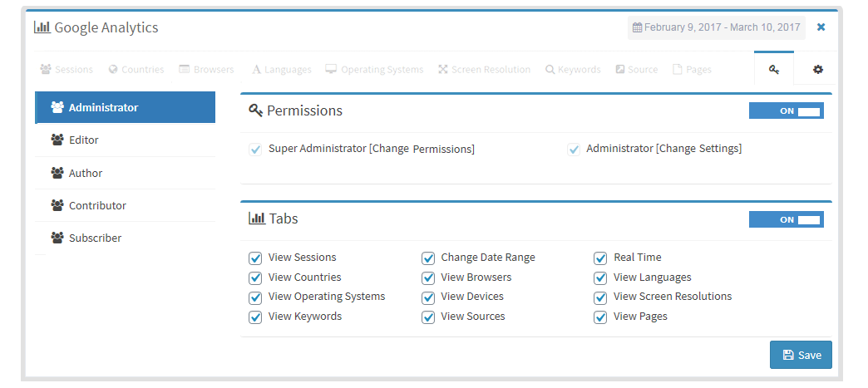Screen dimensions: 868x388
Task: Click the Operating Systems monitor icon
Action: (x=331, y=69)
